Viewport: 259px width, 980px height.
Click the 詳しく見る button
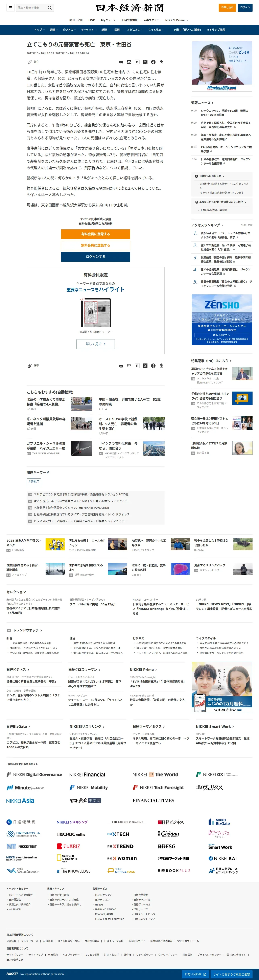[95, 344]
